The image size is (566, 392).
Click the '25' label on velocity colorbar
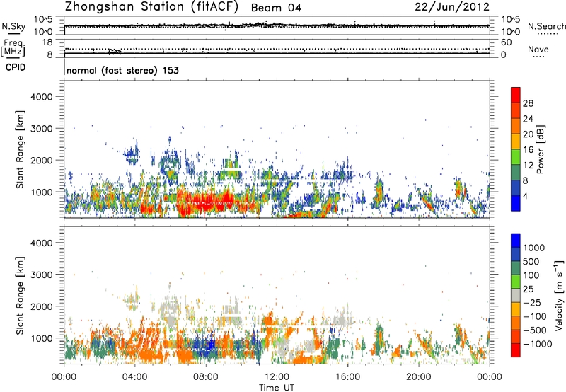[x=529, y=289]
